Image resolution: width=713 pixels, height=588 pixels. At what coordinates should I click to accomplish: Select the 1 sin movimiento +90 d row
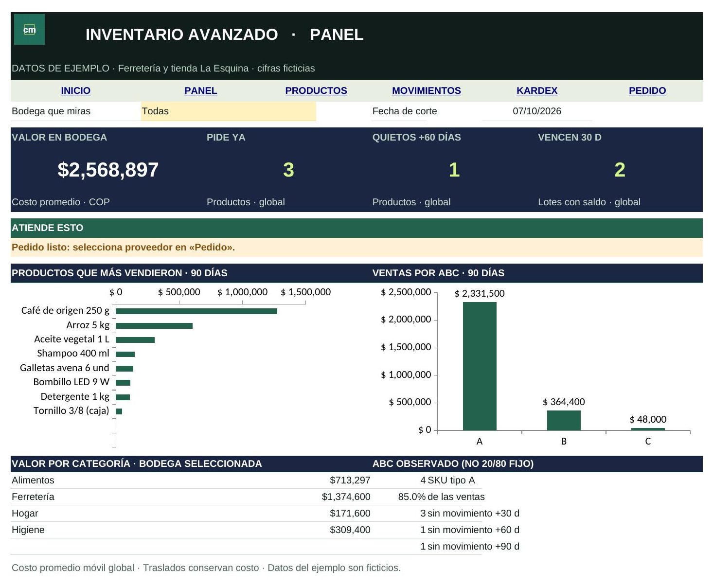coord(470,547)
